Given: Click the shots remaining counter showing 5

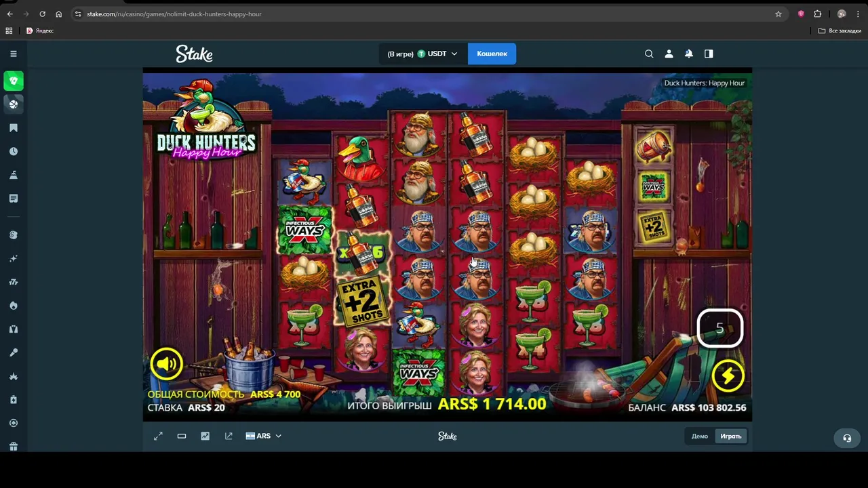Looking at the screenshot, I should click(720, 328).
